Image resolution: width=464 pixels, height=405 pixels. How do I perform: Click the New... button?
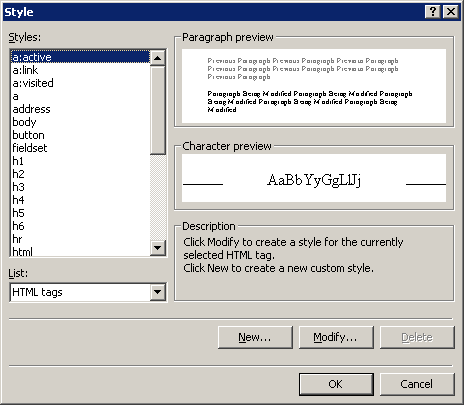pyautogui.click(x=255, y=337)
